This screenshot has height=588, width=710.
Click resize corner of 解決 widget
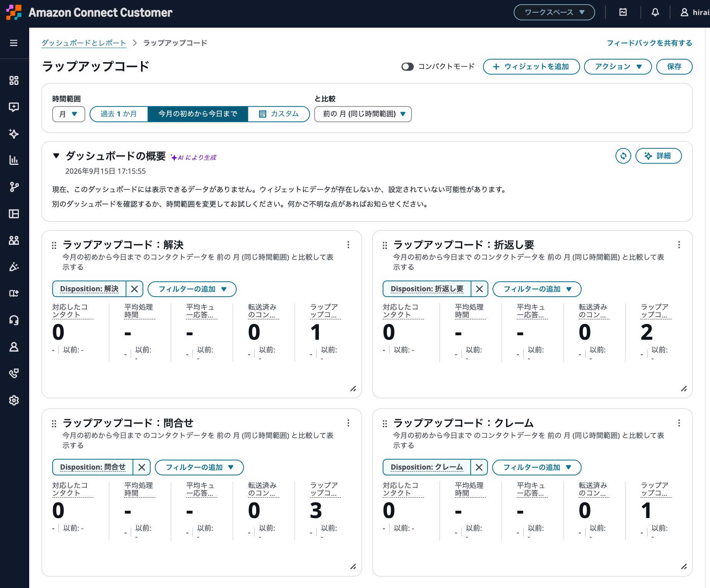coord(353,389)
